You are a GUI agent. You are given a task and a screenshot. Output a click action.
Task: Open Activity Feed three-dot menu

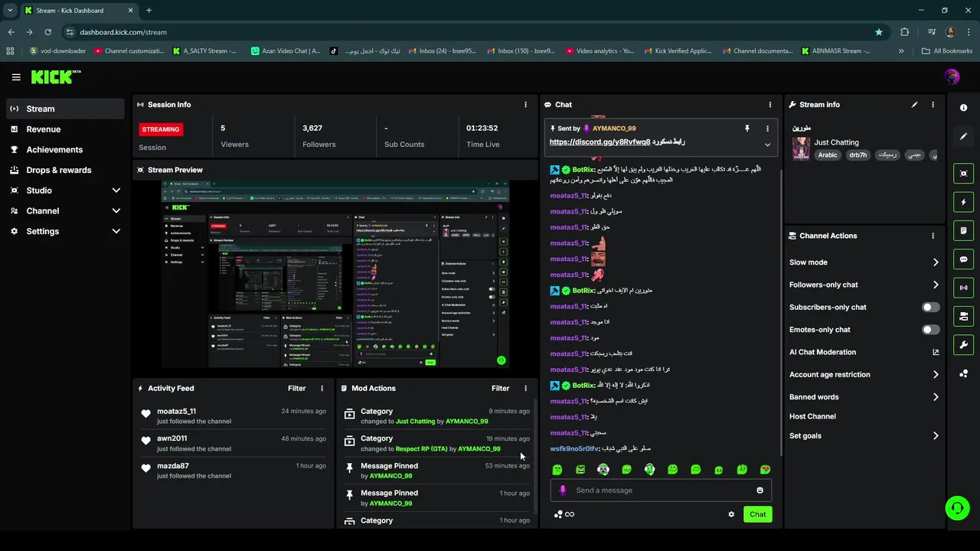[322, 389]
